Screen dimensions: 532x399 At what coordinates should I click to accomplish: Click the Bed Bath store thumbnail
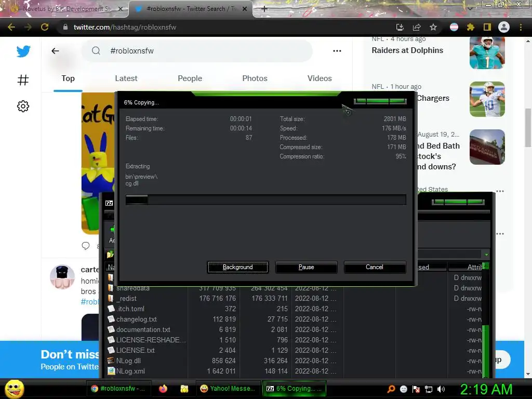click(x=487, y=147)
